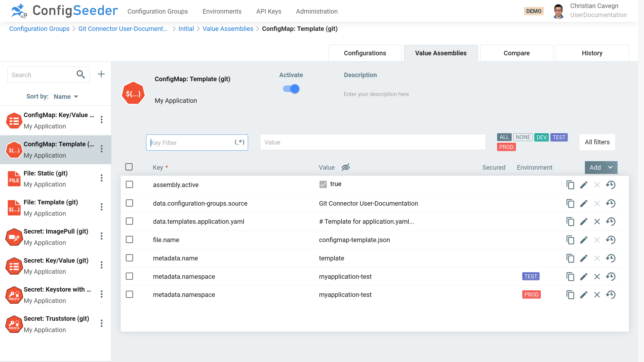
Task: Switch to the Configurations tab
Action: tap(365, 53)
